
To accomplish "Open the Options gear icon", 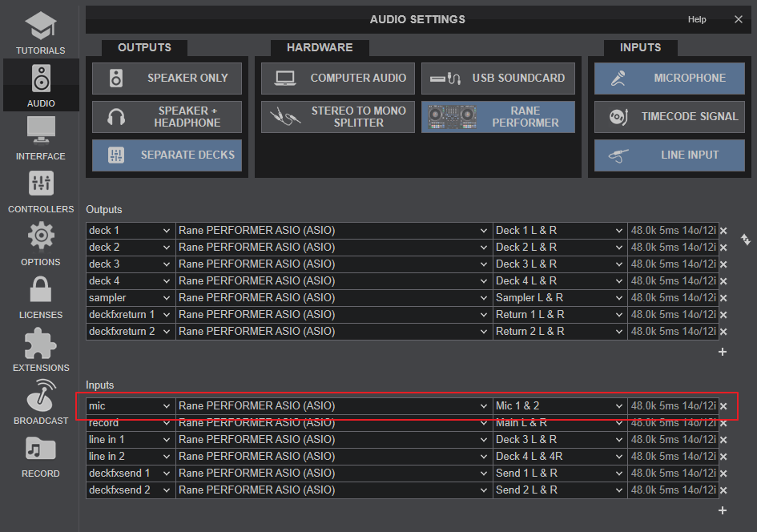I will pyautogui.click(x=41, y=244).
